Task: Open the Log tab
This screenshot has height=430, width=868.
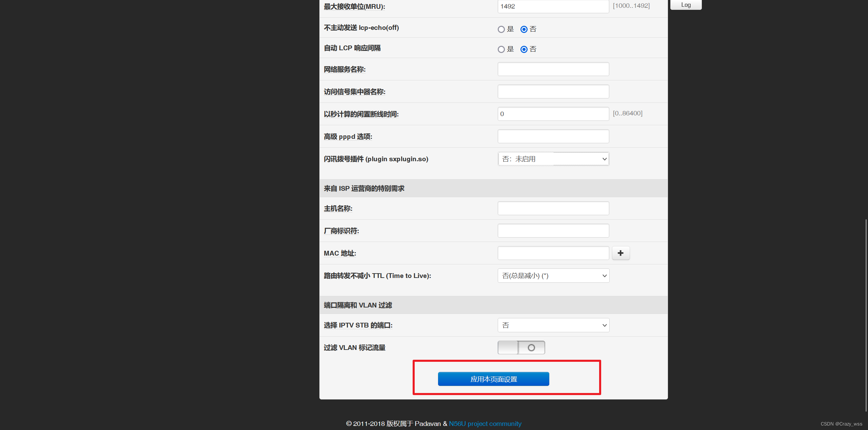Action: coord(686,5)
